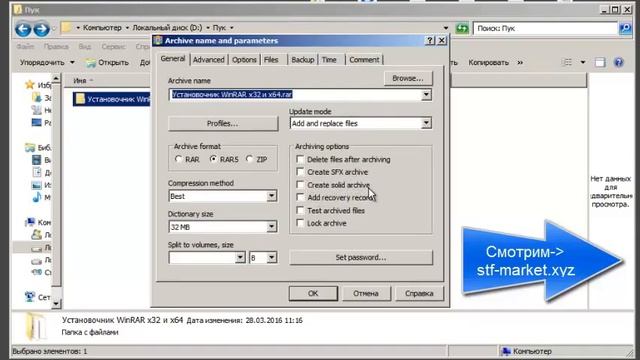This screenshot has height=360, width=640.
Task: Click the Открыть toolbar icon in Explorer
Action: click(91, 62)
